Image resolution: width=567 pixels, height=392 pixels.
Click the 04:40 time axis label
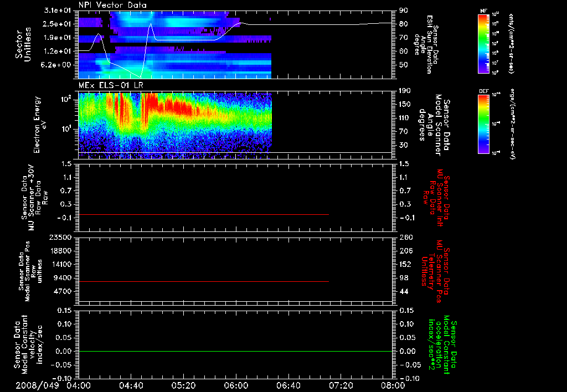pos(131,385)
